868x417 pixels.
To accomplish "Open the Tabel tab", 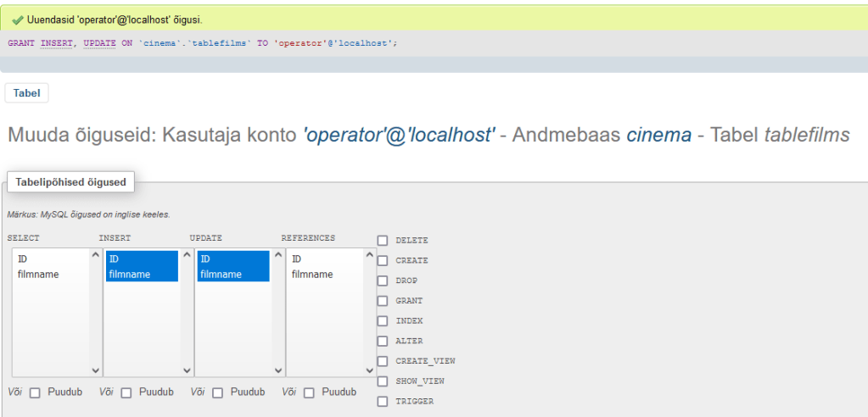I will coord(26,93).
